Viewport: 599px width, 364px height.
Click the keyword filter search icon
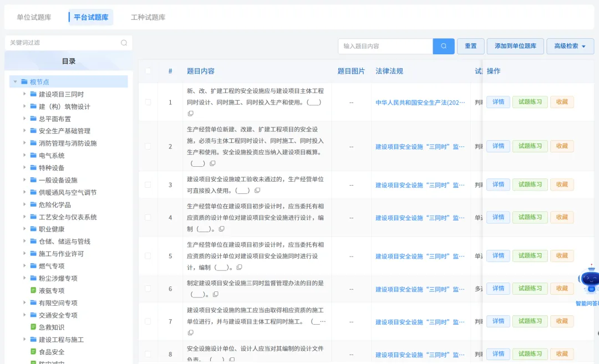click(124, 43)
